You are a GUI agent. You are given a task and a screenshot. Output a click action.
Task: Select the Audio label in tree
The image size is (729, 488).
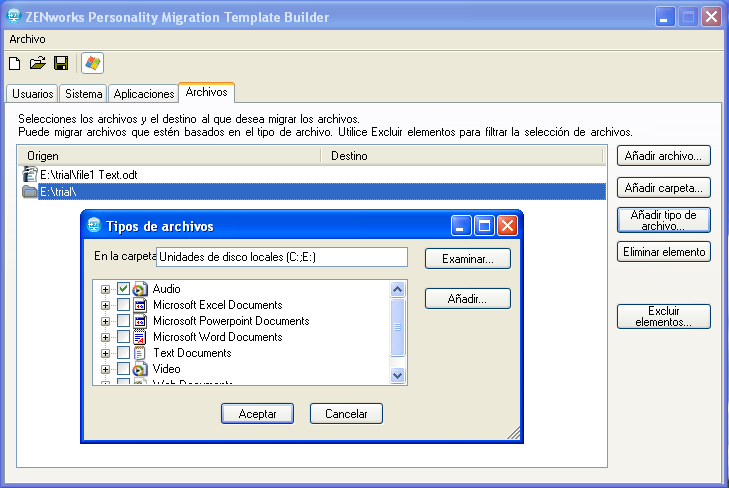(166, 289)
